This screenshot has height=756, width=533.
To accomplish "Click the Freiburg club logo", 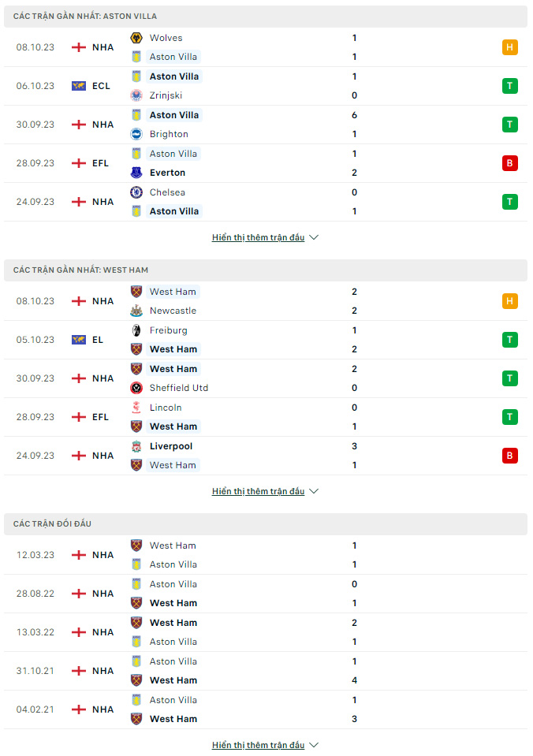I will [x=136, y=330].
